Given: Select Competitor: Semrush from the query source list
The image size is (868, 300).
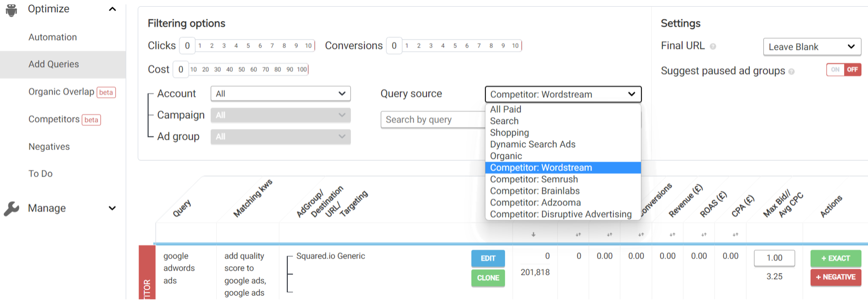Looking at the screenshot, I should (x=534, y=179).
